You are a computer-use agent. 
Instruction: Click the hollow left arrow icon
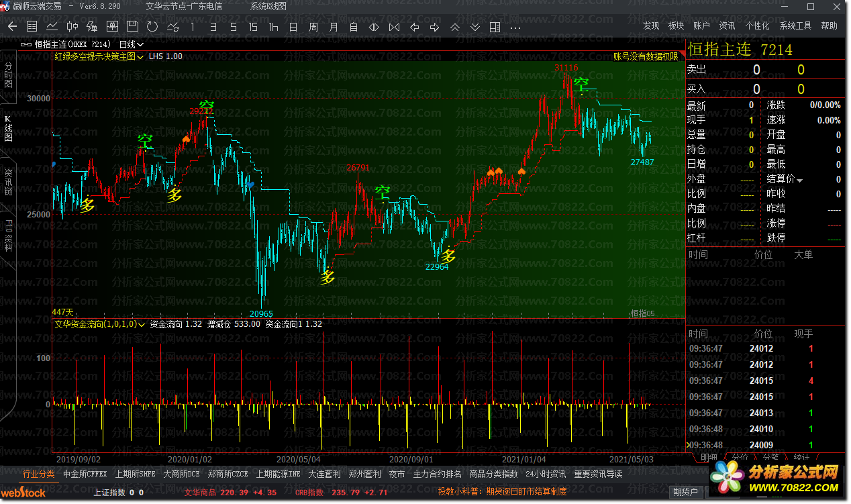coord(414,27)
